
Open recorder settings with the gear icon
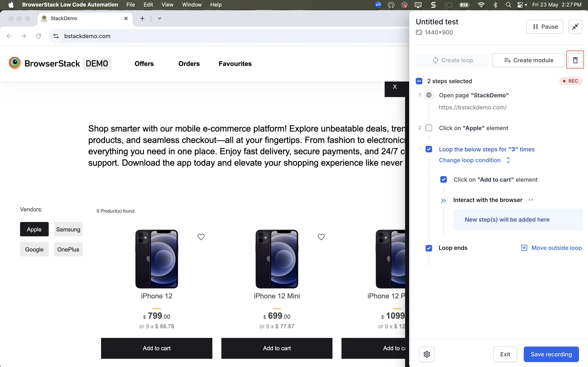[x=427, y=354]
